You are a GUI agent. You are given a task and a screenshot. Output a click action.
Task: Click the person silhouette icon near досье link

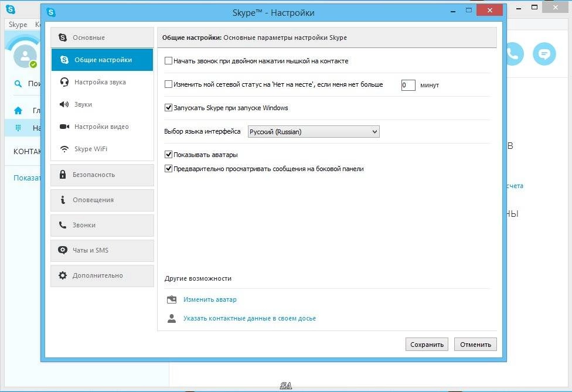coord(172,318)
